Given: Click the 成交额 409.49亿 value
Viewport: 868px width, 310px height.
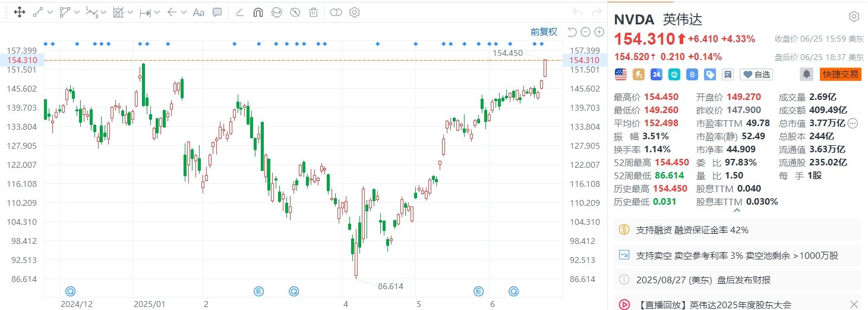Looking at the screenshot, I should [x=827, y=110].
